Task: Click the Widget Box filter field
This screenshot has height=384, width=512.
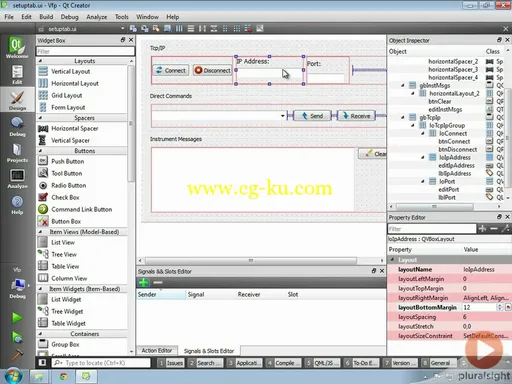Action: 85,51
